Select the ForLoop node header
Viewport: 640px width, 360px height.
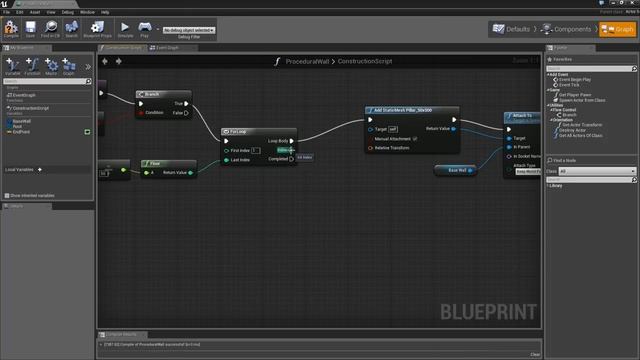click(x=259, y=131)
